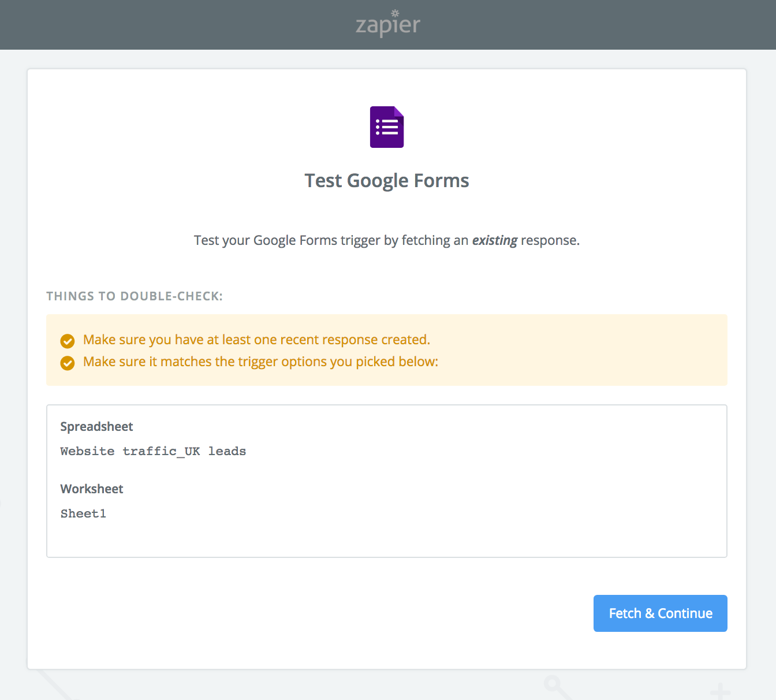Select "Make sure you have at least one recent response" text

pyautogui.click(x=256, y=340)
